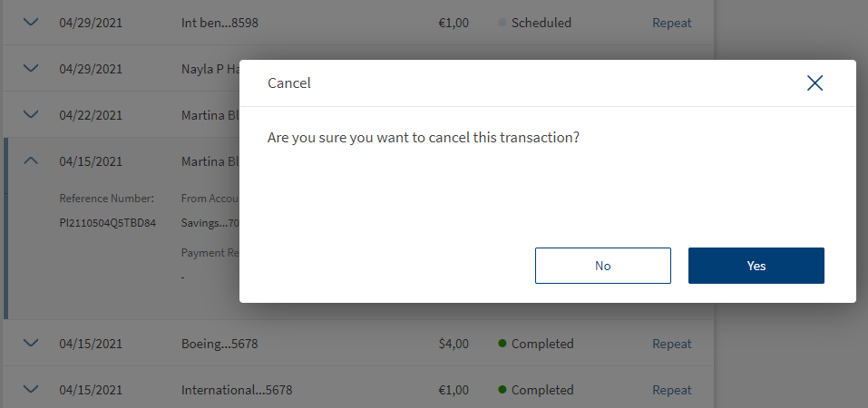Confirm cancellation with the Yes button
The height and width of the screenshot is (408, 868).
756,266
